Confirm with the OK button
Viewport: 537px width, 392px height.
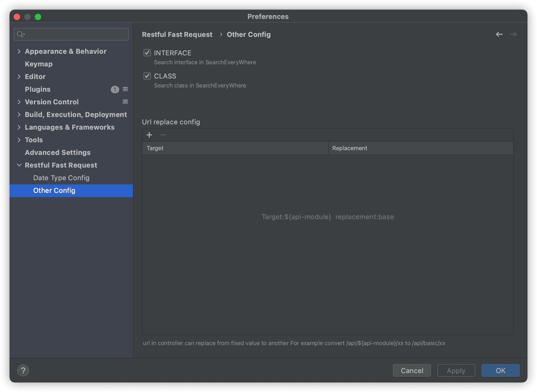click(x=500, y=370)
